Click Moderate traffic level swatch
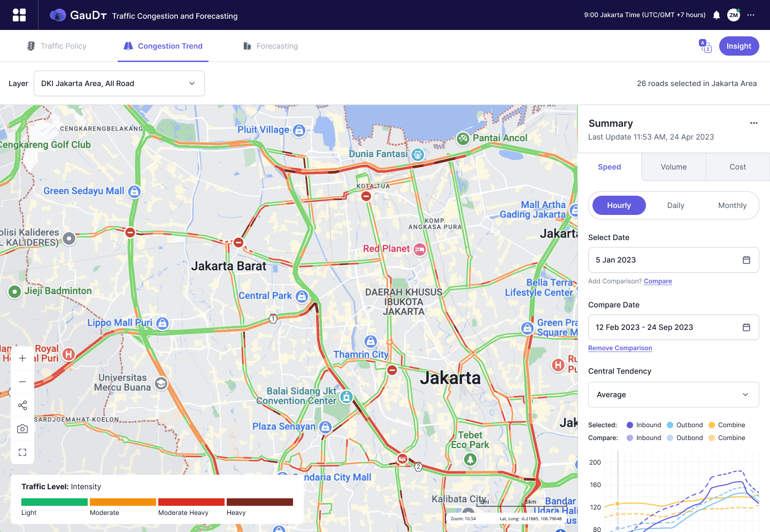Viewport: 770px width, 532px height. 123,502
